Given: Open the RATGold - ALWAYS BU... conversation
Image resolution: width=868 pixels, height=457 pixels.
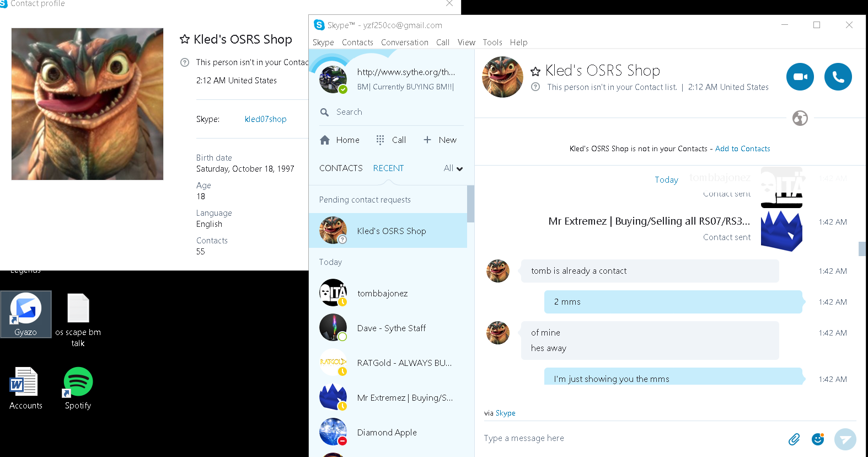Looking at the screenshot, I should coord(388,363).
